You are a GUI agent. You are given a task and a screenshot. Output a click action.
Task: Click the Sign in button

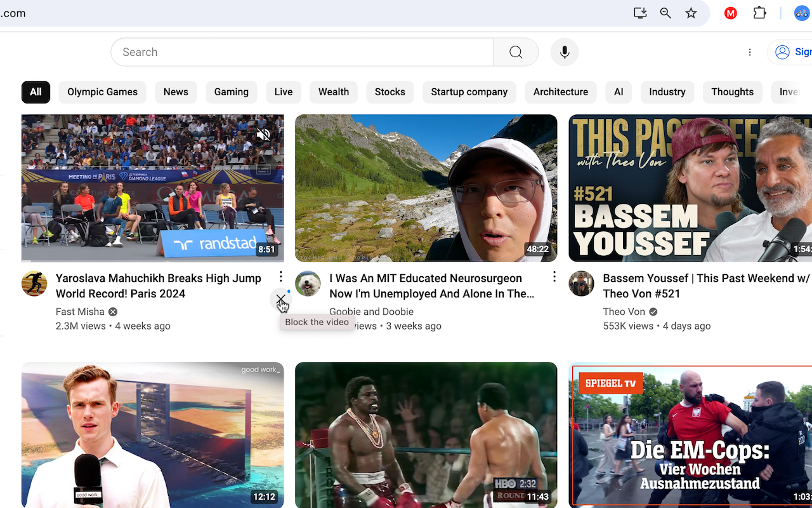790,52
